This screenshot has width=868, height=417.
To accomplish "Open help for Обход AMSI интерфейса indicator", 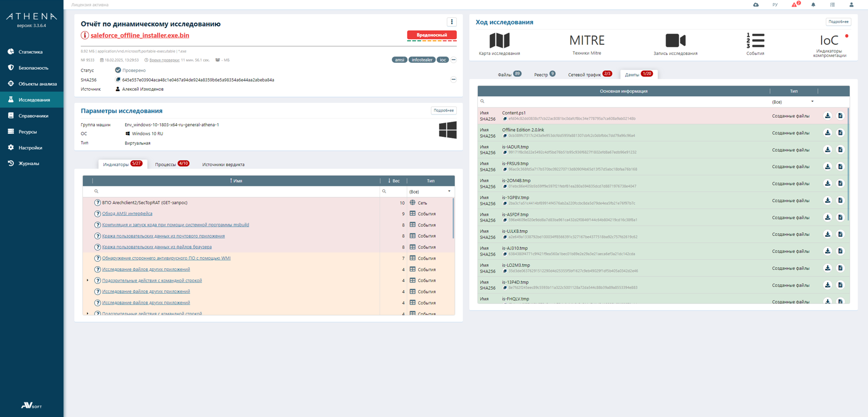I will click(97, 214).
